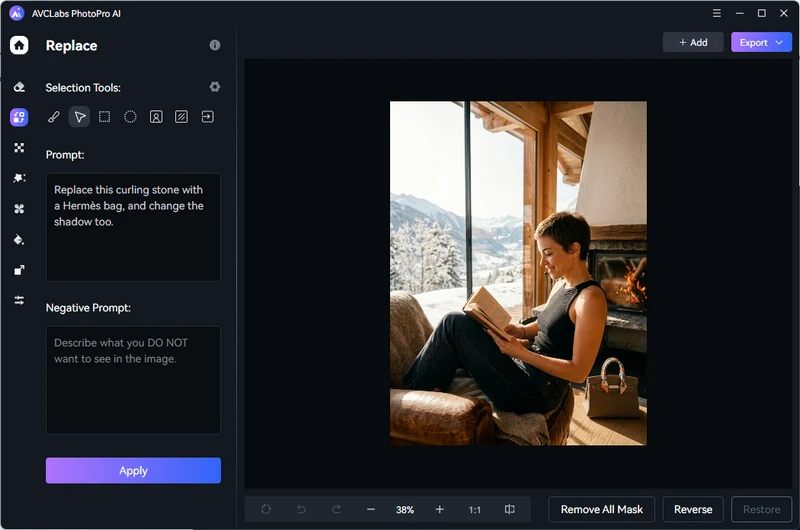Select the brush selection tool
800x530 pixels.
[x=54, y=117]
